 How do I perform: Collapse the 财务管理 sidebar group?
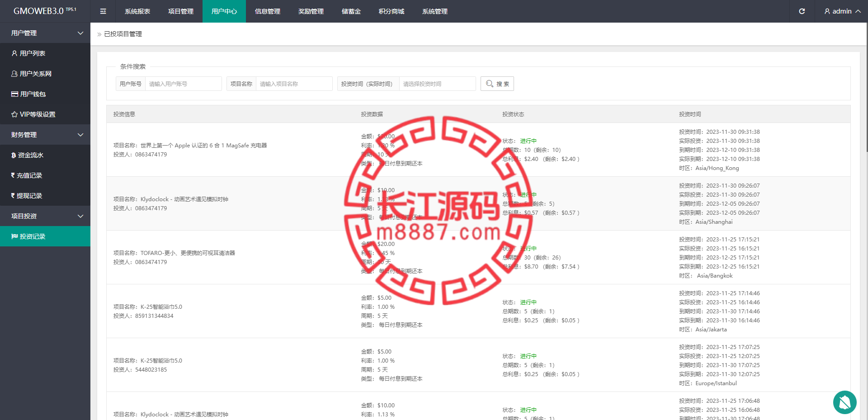(x=45, y=135)
